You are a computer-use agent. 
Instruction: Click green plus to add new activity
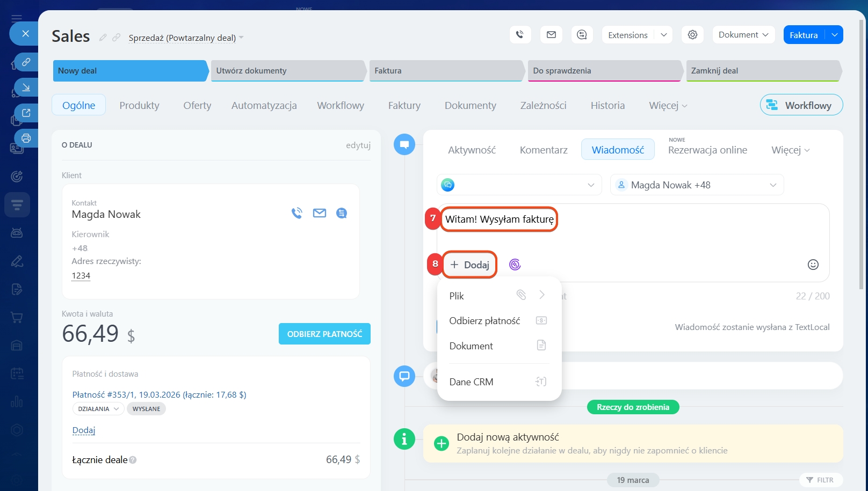tap(441, 444)
